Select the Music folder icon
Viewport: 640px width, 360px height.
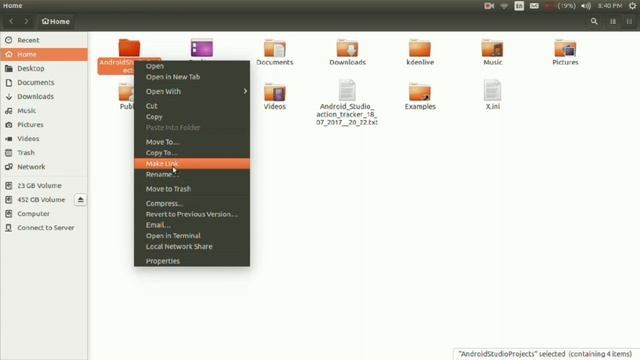493,49
